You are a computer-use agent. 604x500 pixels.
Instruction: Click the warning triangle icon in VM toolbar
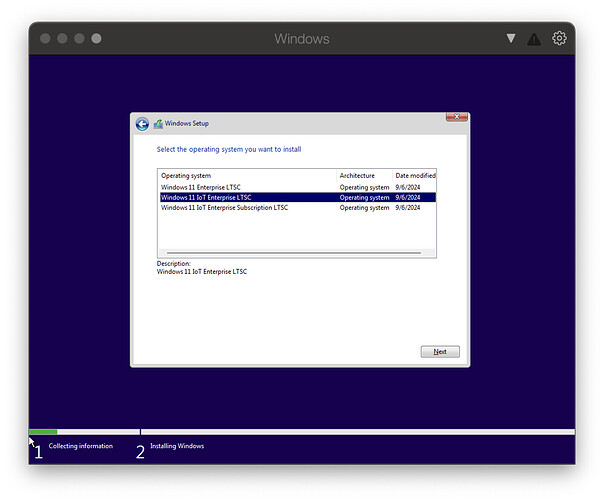pos(534,39)
